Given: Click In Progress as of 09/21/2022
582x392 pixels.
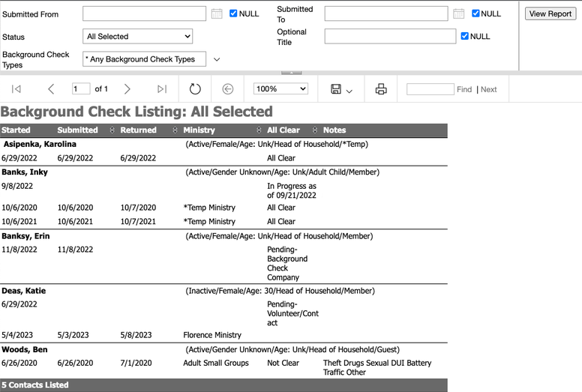Looking at the screenshot, I should point(292,190).
